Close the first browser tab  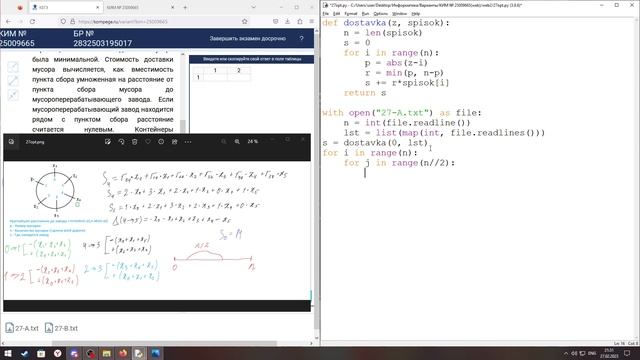click(x=98, y=7)
